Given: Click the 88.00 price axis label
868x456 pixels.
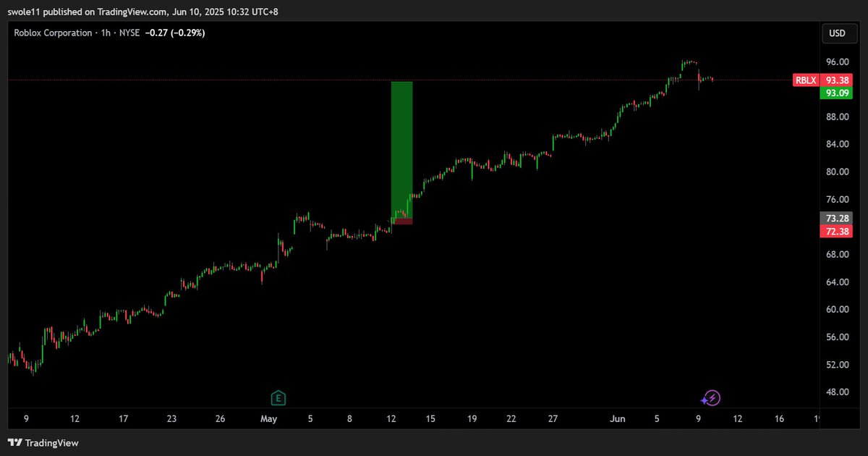Looking at the screenshot, I should [x=837, y=117].
